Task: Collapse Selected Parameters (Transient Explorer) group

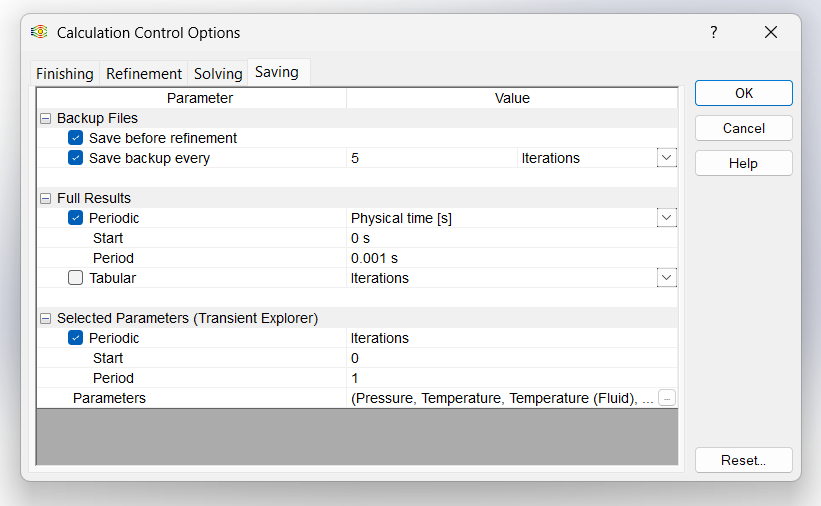Action: point(46,318)
